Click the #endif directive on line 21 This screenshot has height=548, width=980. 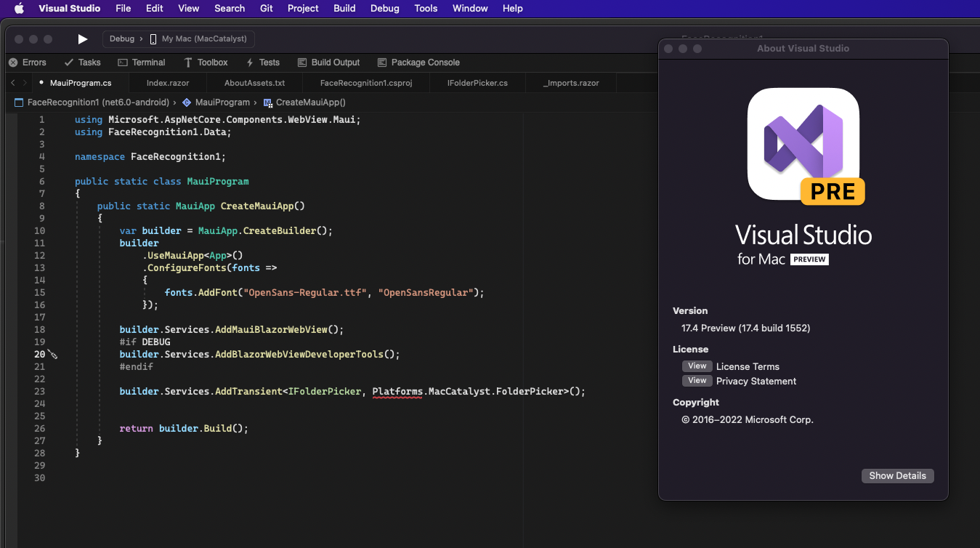pyautogui.click(x=137, y=367)
